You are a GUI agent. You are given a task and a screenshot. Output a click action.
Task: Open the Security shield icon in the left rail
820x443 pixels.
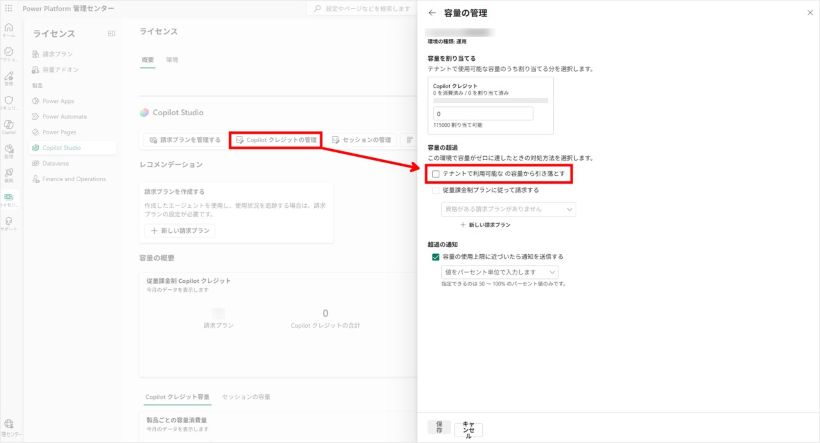[x=9, y=100]
